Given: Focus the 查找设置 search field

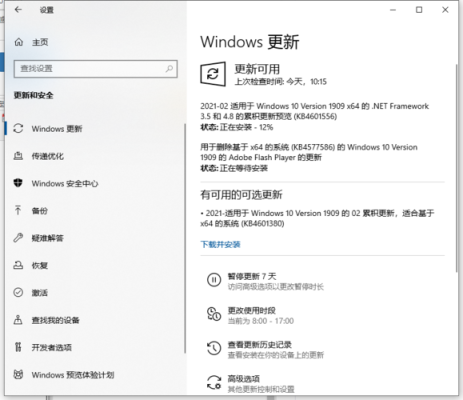Looking at the screenshot, I should tap(96, 69).
